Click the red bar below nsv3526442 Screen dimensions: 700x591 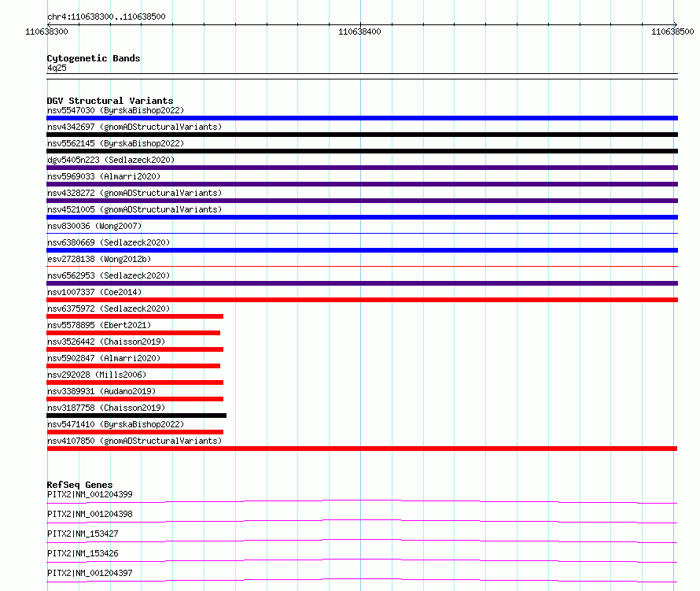134,349
